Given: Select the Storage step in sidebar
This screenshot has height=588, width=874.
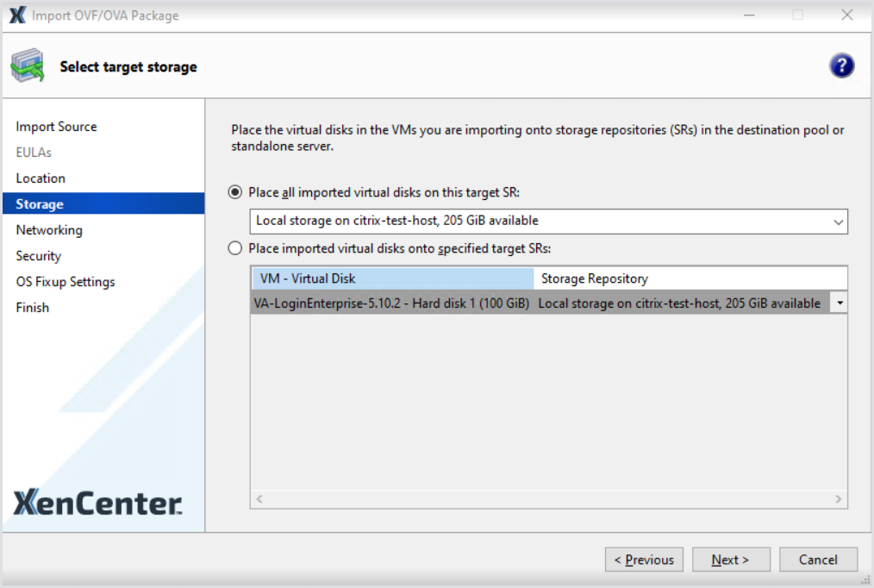Looking at the screenshot, I should tap(40, 204).
